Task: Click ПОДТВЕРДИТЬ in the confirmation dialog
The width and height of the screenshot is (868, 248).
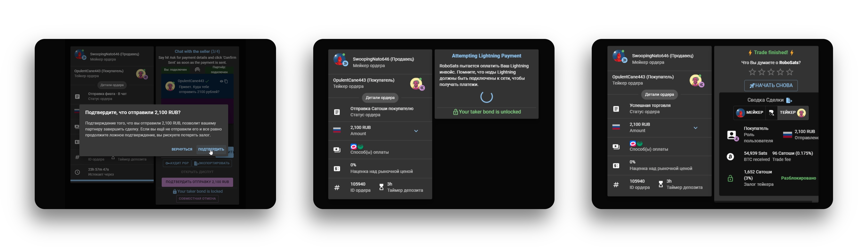Action: [211, 149]
